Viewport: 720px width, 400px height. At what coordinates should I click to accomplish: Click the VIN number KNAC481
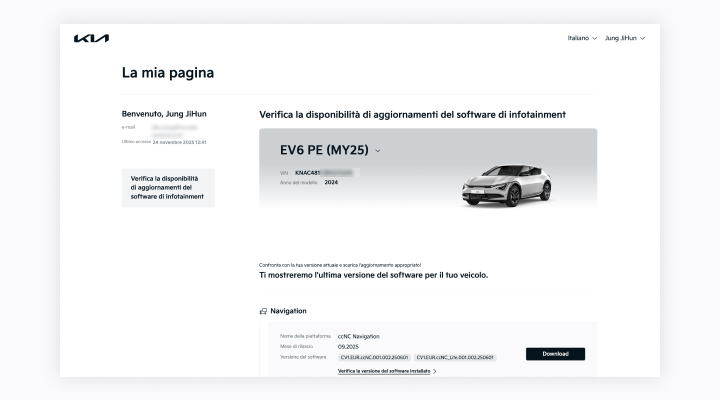tap(307, 172)
